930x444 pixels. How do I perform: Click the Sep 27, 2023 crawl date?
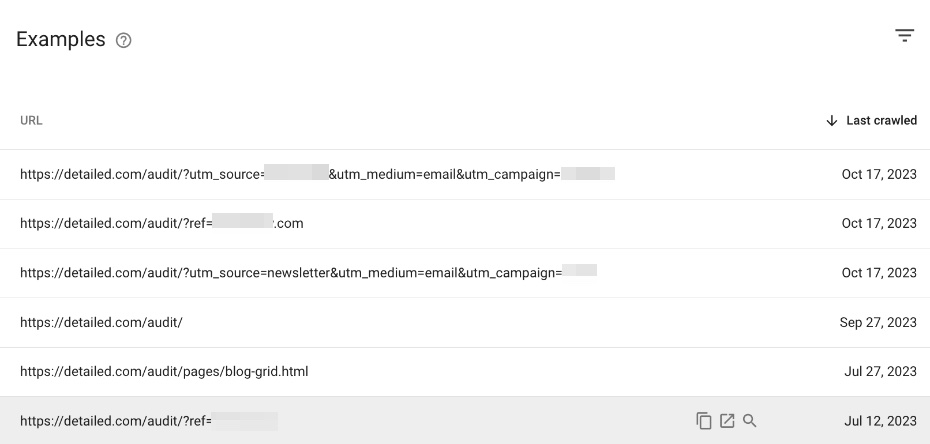pyautogui.click(x=878, y=322)
